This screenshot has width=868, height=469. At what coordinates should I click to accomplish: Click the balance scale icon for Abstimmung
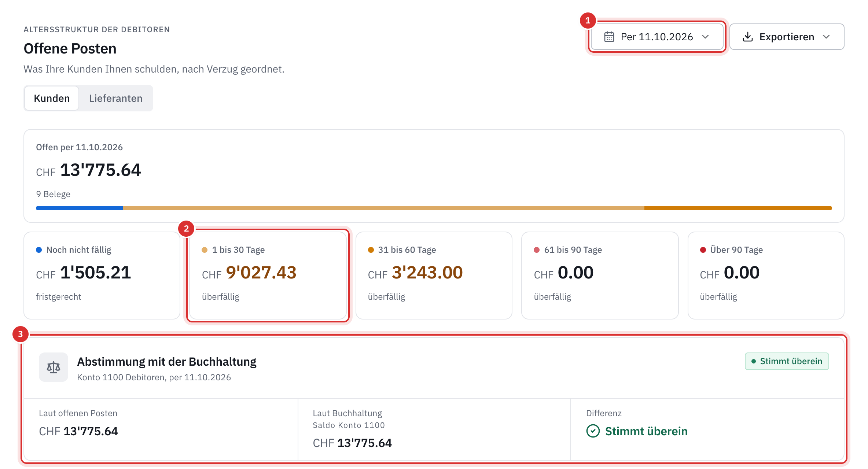pyautogui.click(x=54, y=367)
